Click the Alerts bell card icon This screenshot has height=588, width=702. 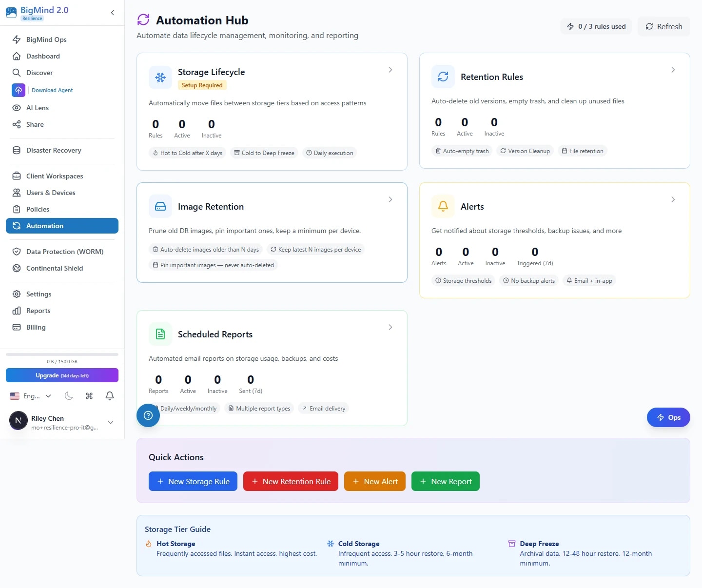click(443, 206)
